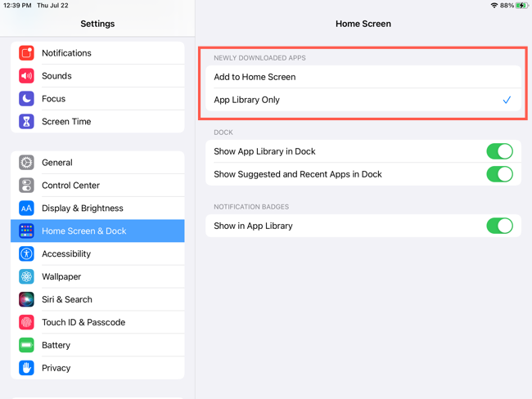Image resolution: width=532 pixels, height=399 pixels.
Task: Tap the Siri & Search icon
Action: (26, 300)
